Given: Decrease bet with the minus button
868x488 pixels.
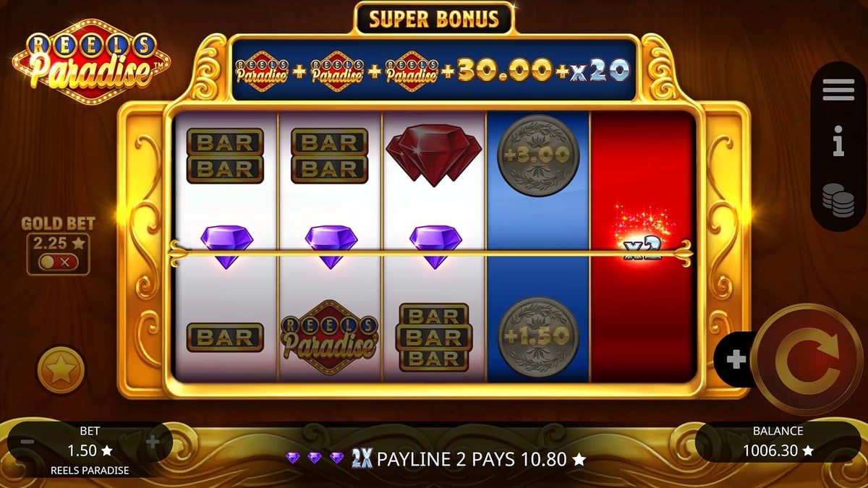Looking at the screenshot, I should pos(27,442).
